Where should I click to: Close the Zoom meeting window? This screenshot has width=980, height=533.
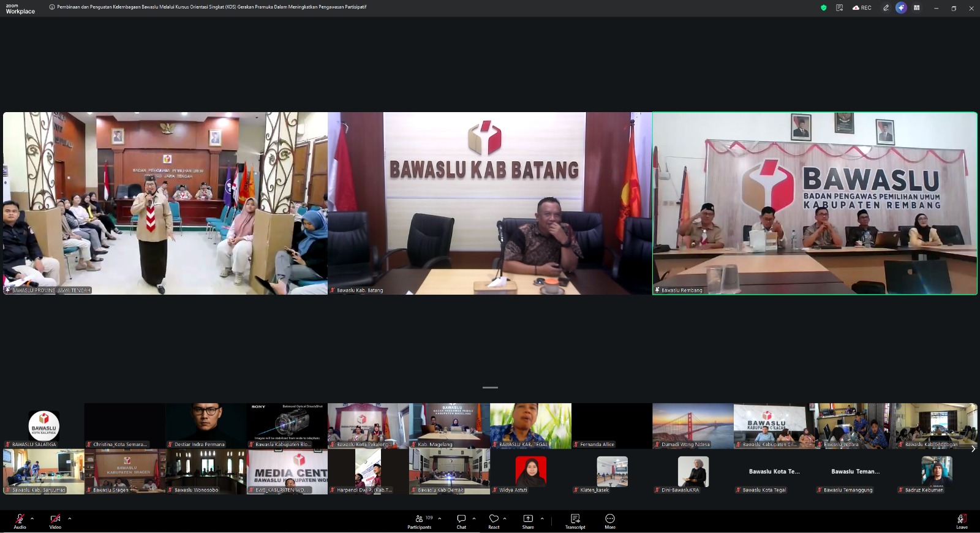tap(971, 8)
